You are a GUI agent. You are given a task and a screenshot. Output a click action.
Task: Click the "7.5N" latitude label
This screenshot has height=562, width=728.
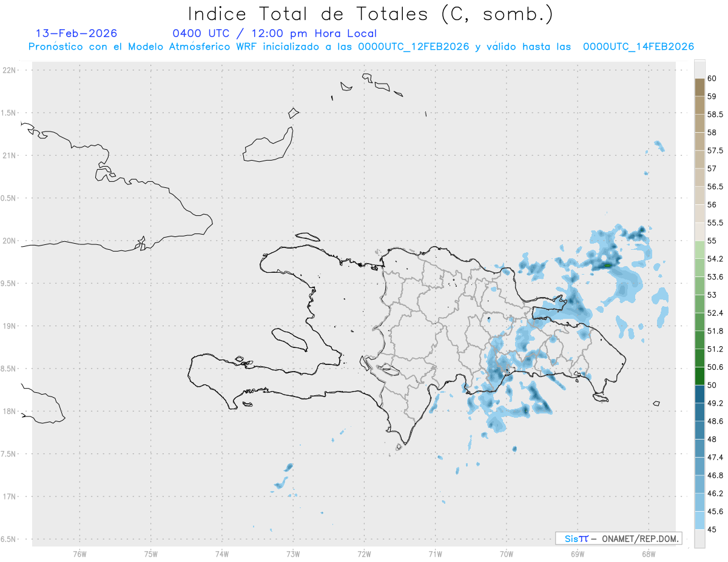click(9, 454)
